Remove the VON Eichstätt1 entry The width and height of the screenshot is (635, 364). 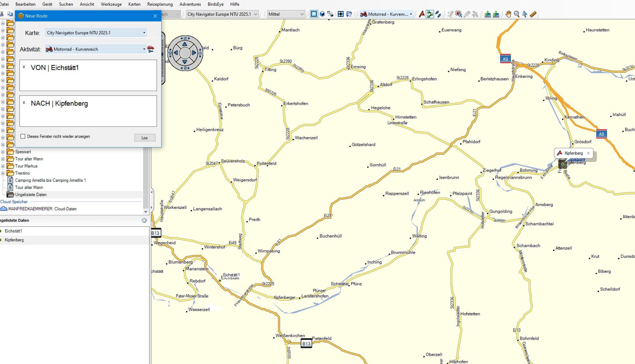coord(24,67)
